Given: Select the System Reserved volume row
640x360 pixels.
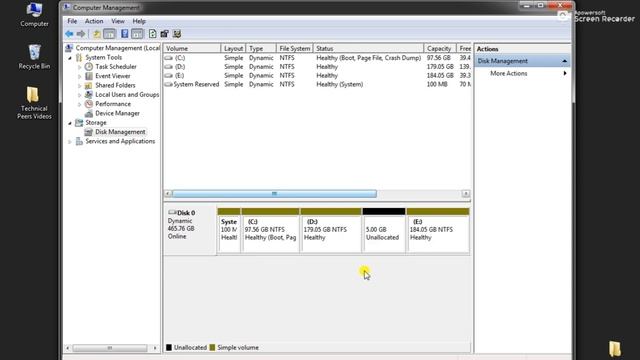Looking at the screenshot, I should 317,84.
